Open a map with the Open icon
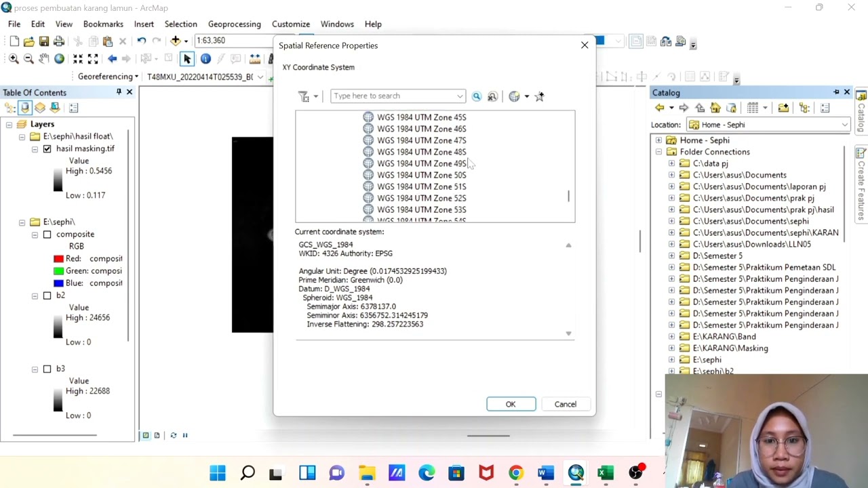Viewport: 868px width, 488px height. (x=28, y=41)
